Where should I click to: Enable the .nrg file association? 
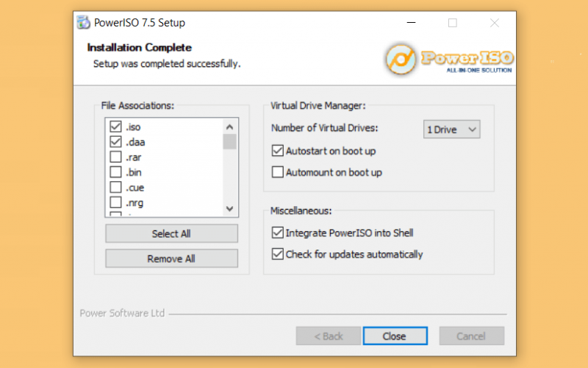(x=115, y=202)
